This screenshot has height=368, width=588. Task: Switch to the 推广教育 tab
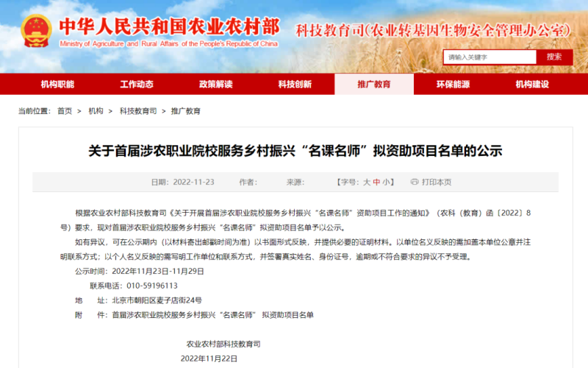pyautogui.click(x=374, y=84)
